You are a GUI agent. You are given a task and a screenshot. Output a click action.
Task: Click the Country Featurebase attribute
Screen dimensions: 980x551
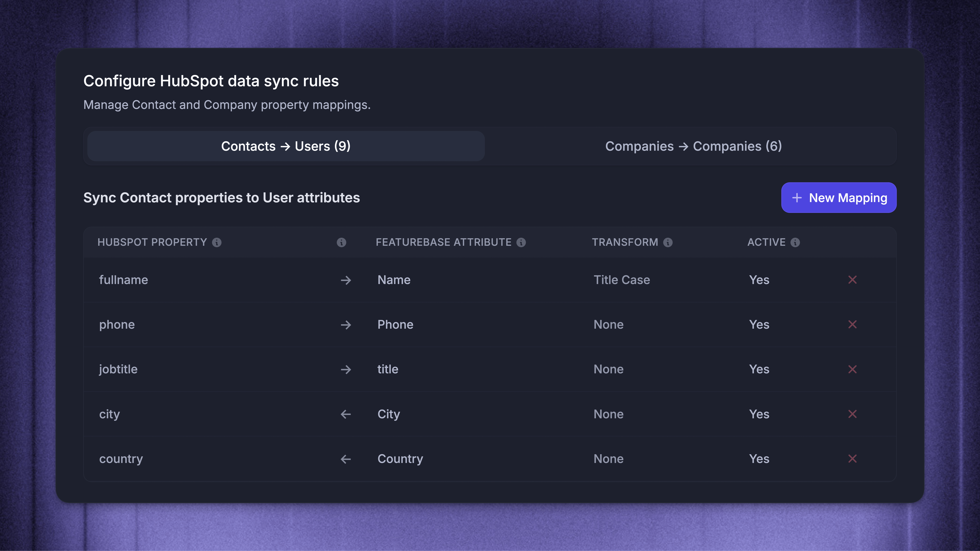click(400, 459)
